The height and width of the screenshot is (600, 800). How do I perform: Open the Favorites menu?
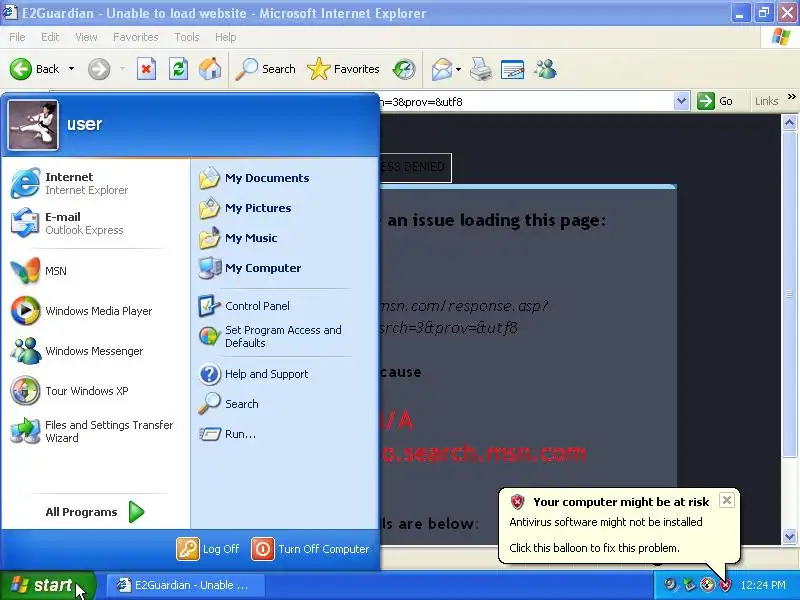pos(136,37)
